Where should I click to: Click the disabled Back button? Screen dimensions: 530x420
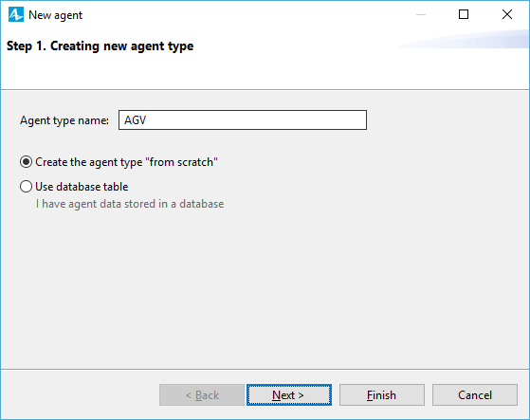coord(202,394)
